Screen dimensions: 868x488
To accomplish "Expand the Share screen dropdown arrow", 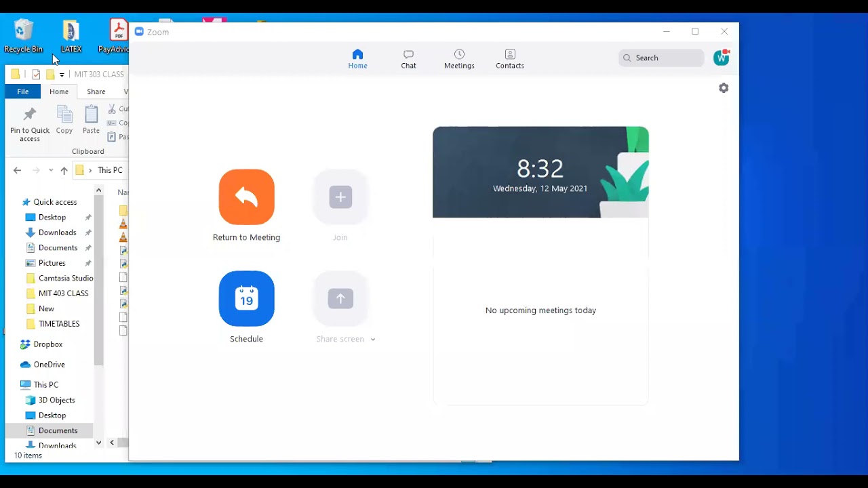I will 372,340.
